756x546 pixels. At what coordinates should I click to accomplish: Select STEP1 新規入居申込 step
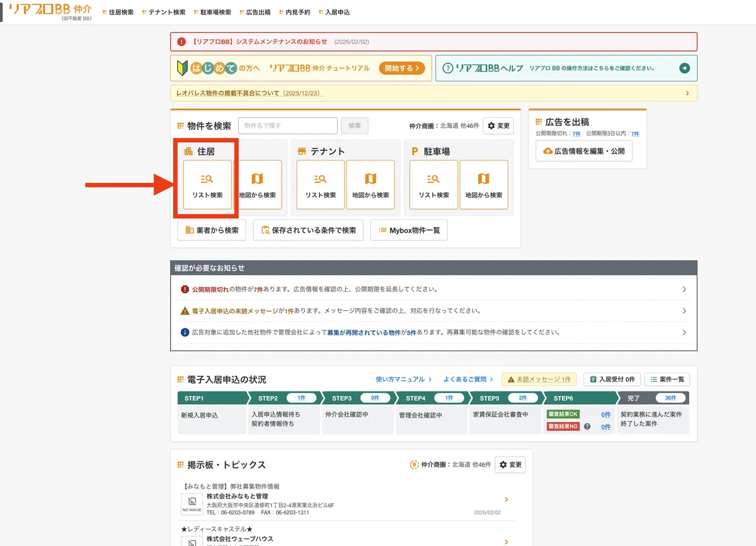pos(210,412)
